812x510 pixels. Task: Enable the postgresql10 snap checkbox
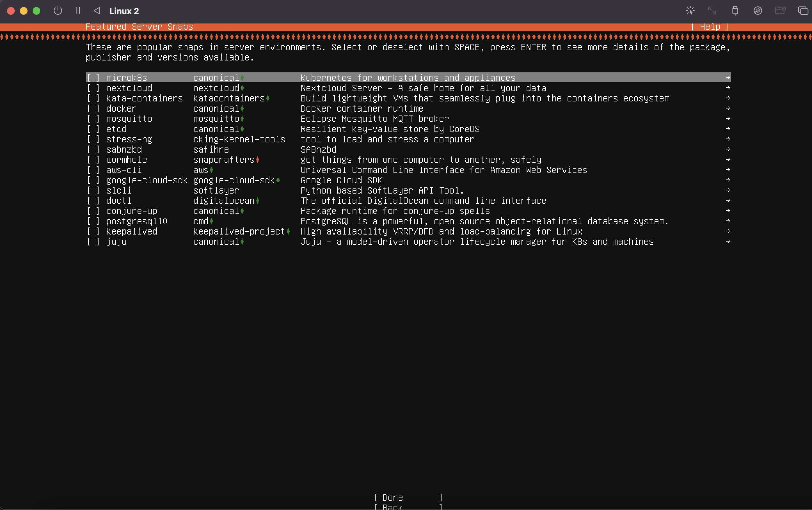(x=93, y=221)
